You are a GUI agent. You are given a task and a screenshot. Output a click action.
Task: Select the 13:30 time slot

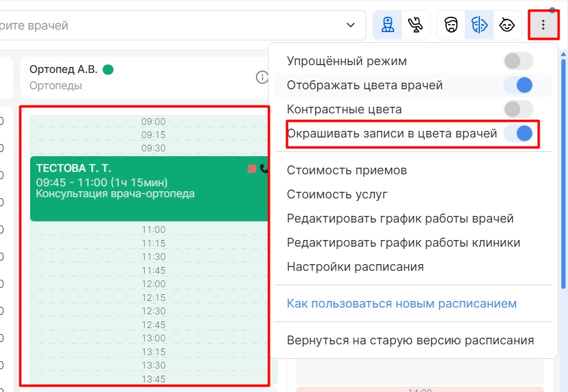[x=153, y=365]
